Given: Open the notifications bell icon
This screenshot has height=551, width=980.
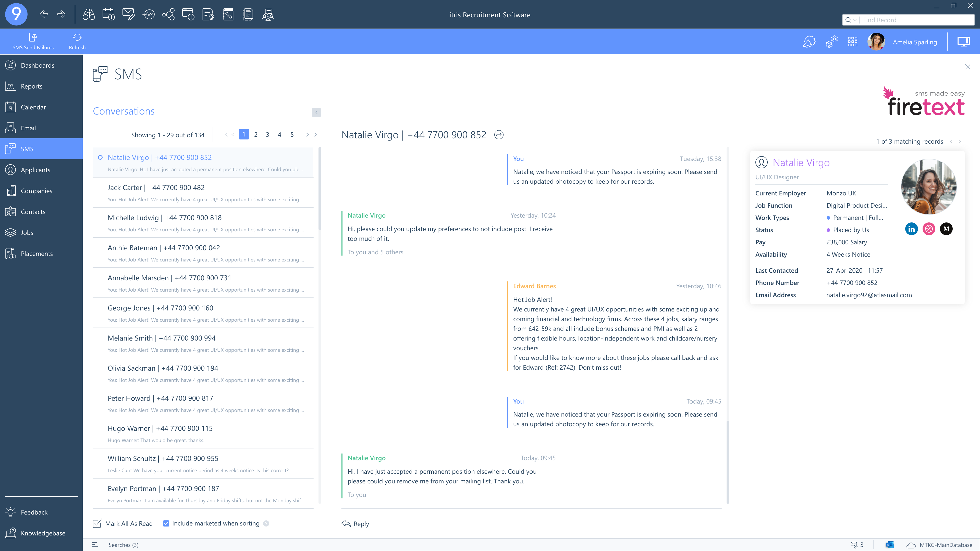Looking at the screenshot, I should [x=809, y=42].
